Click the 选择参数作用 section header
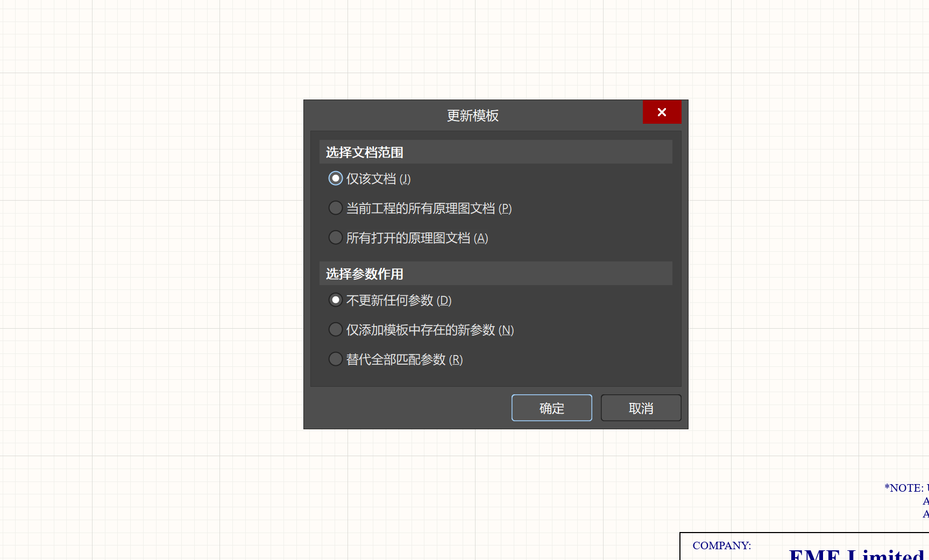 [x=365, y=274]
